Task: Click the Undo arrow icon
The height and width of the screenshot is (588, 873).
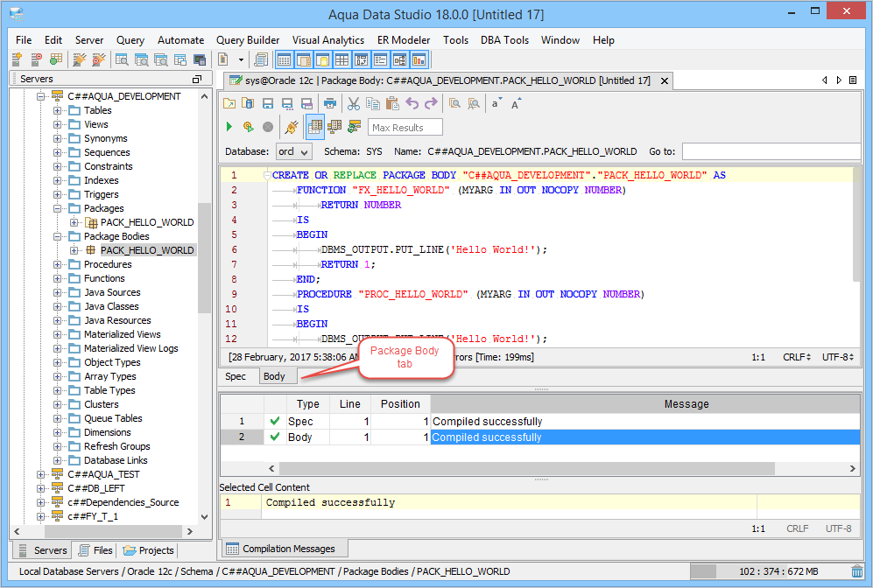Action: pyautogui.click(x=412, y=103)
